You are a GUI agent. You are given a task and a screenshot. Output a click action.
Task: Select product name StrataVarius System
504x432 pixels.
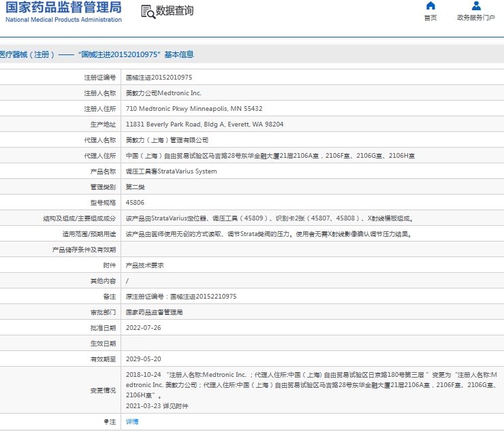pyautogui.click(x=172, y=171)
